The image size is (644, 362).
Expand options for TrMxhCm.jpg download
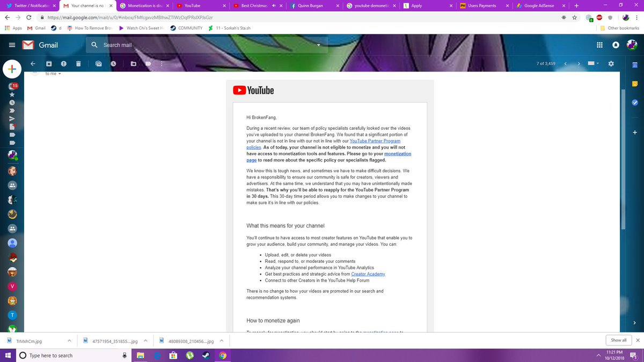[x=69, y=341]
